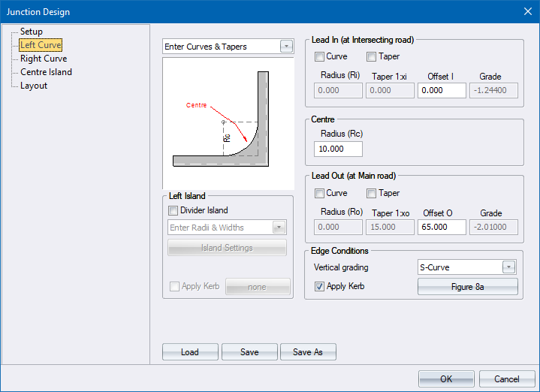Click the Save As button

[308, 352]
